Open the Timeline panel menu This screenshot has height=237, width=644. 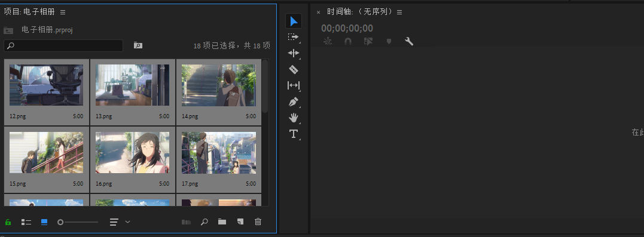399,13
